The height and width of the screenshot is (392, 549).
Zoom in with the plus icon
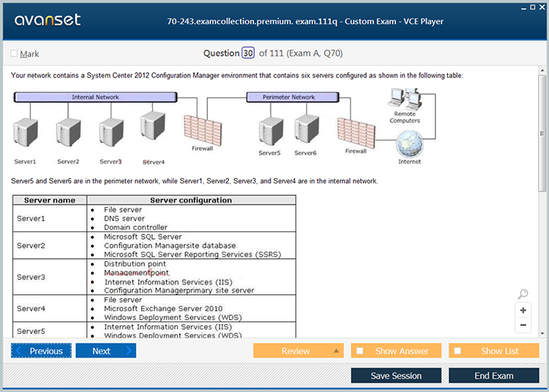click(x=523, y=310)
